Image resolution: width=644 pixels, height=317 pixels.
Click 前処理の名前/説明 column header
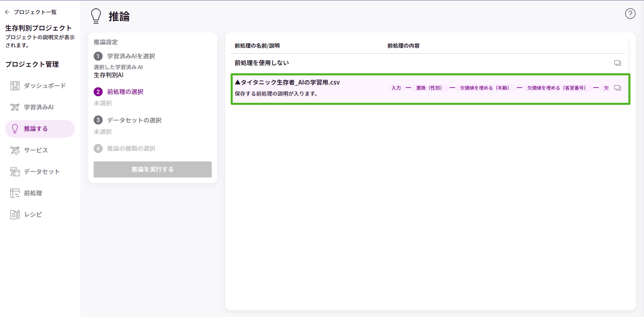[x=257, y=46]
